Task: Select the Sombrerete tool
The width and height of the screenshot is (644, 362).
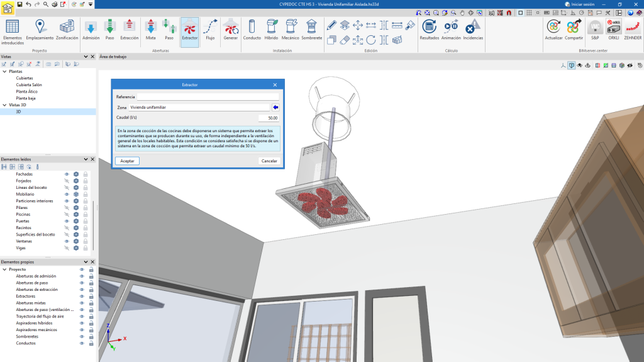Action: tap(312, 30)
